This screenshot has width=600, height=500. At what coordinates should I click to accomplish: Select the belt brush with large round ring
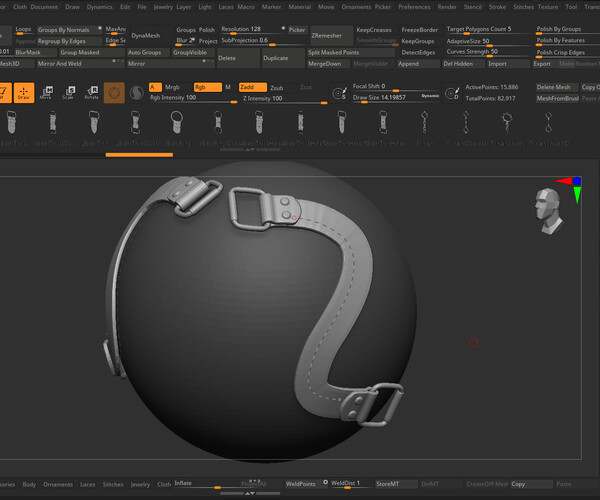point(176,122)
